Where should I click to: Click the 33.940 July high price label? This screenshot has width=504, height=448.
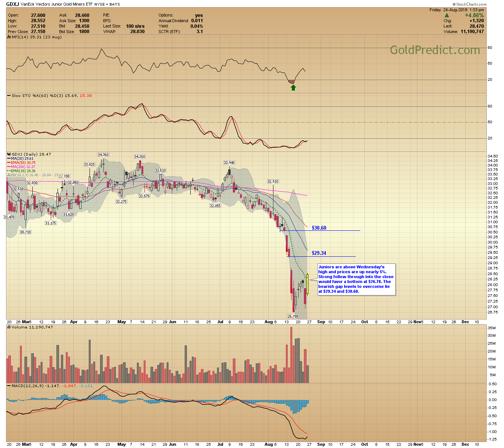(229, 163)
